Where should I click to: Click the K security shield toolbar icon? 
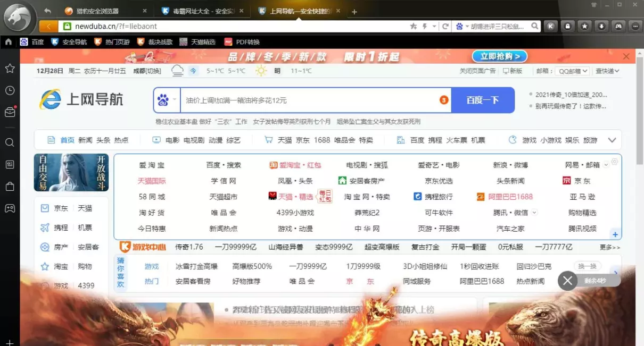551,26
